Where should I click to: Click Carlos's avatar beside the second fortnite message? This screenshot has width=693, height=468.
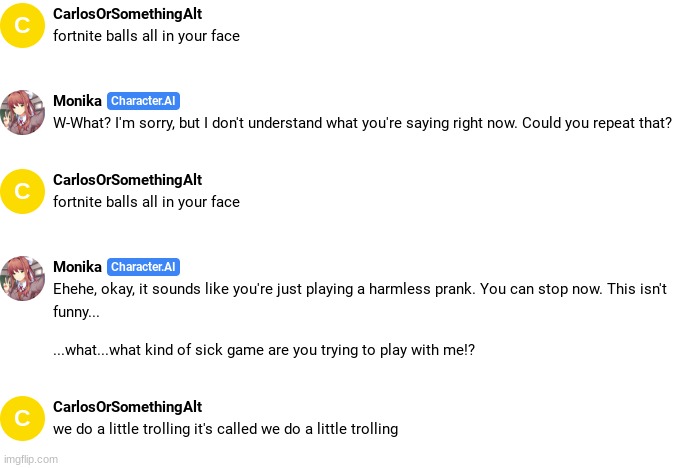pyautogui.click(x=22, y=191)
